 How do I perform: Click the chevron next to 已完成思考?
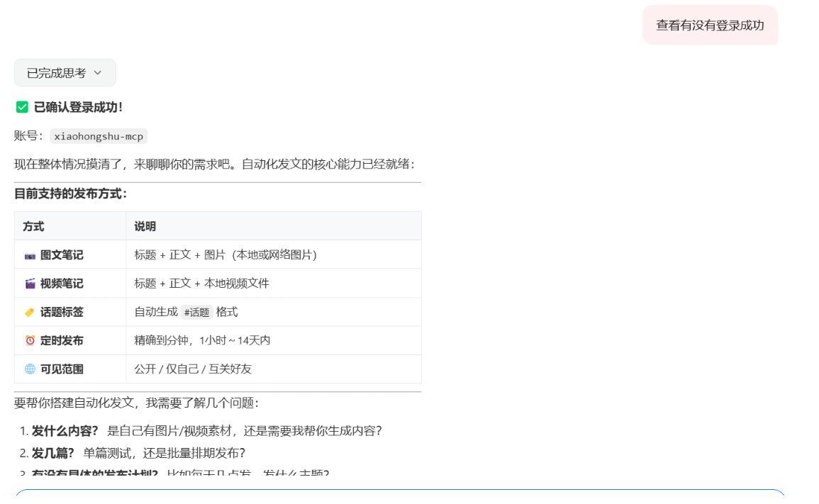point(98,72)
